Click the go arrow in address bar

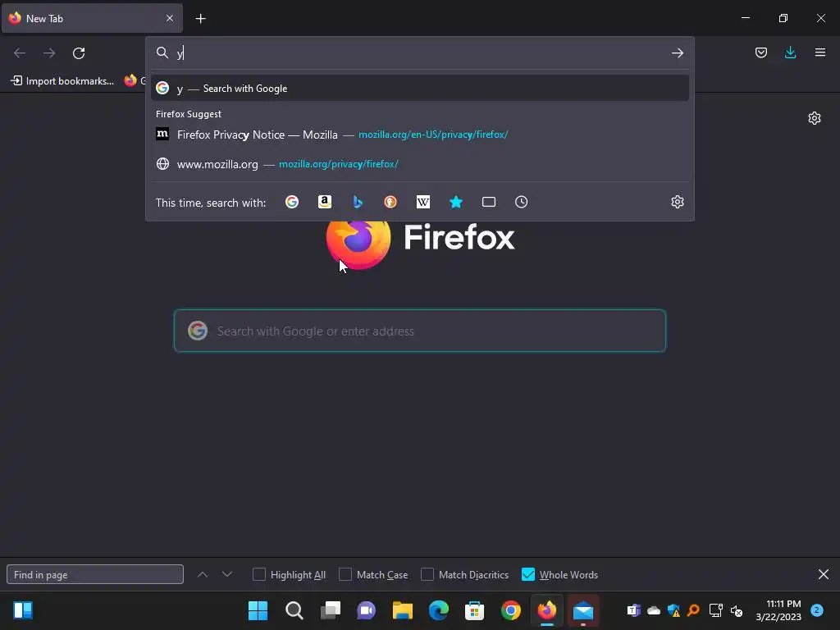[677, 53]
